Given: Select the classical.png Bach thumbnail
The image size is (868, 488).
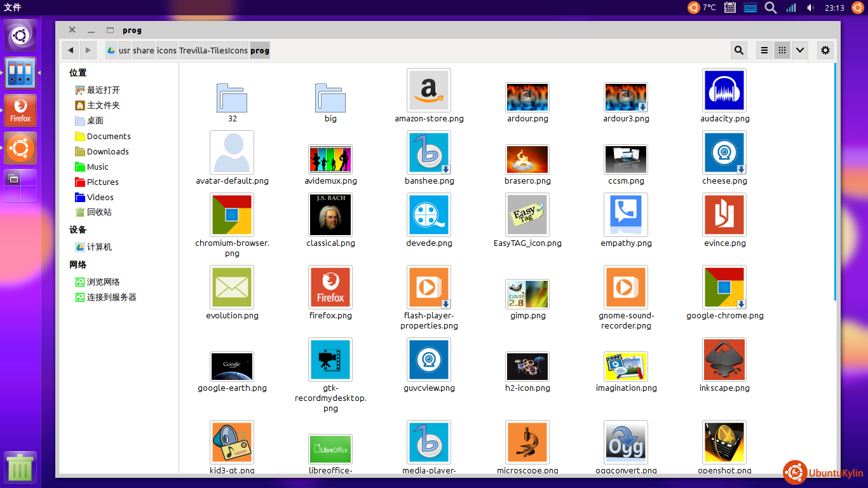Looking at the screenshot, I should [330, 215].
